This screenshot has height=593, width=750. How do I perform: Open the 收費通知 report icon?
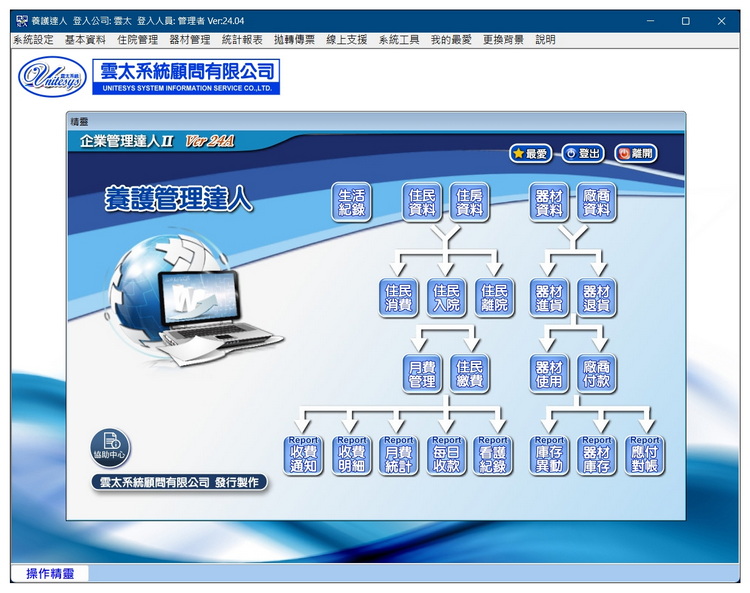(303, 455)
